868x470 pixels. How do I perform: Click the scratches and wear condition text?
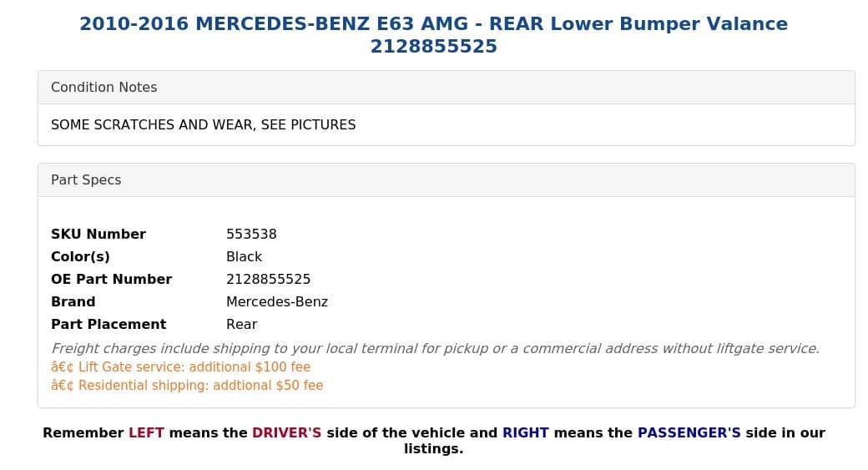tap(203, 124)
